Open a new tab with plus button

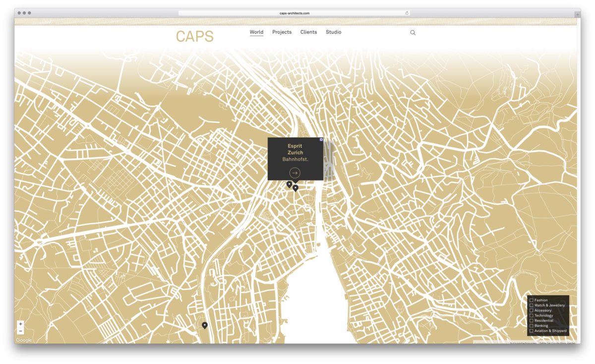point(577,14)
